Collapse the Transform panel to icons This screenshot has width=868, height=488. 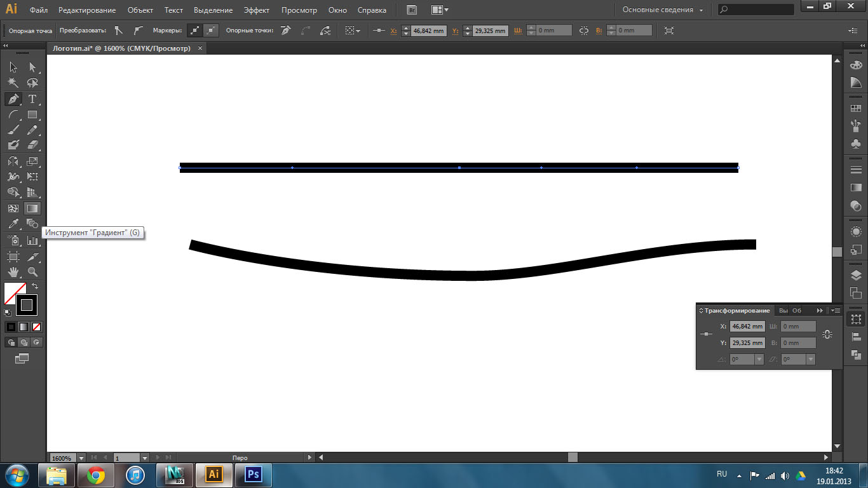click(820, 311)
